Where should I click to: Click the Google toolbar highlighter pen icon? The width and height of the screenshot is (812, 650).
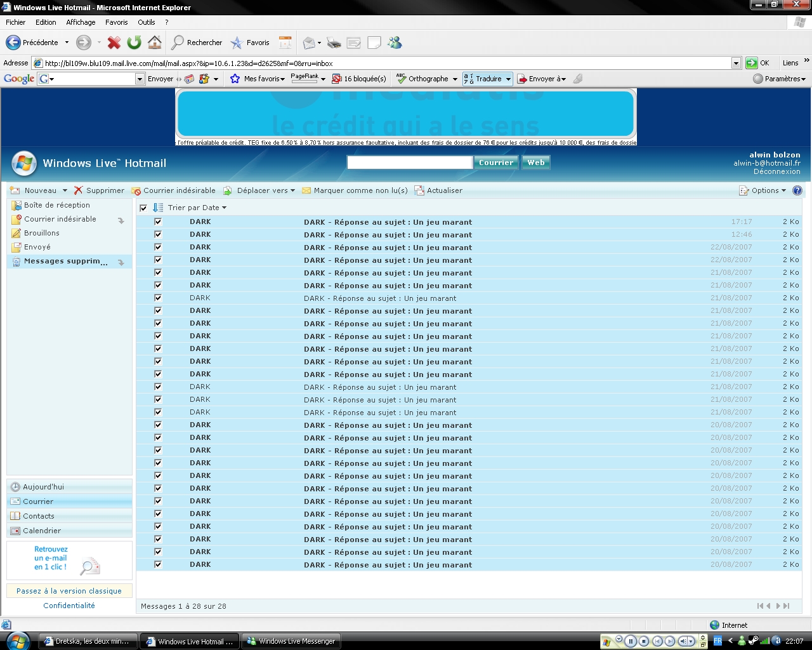coord(577,79)
